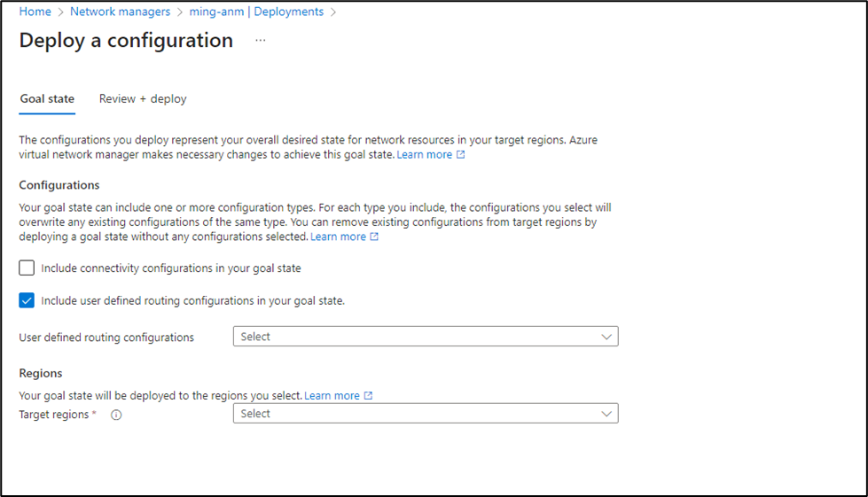Uncheck user defined routing configurations checkbox
Image resolution: width=868 pixels, height=497 pixels.
coord(27,300)
